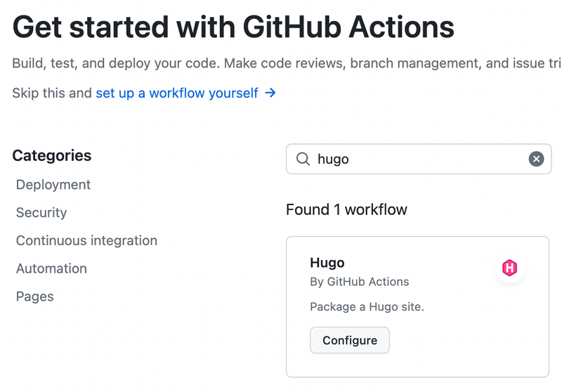The image size is (562, 392).
Task: Click the Categories sidebar heading
Action: pos(52,155)
